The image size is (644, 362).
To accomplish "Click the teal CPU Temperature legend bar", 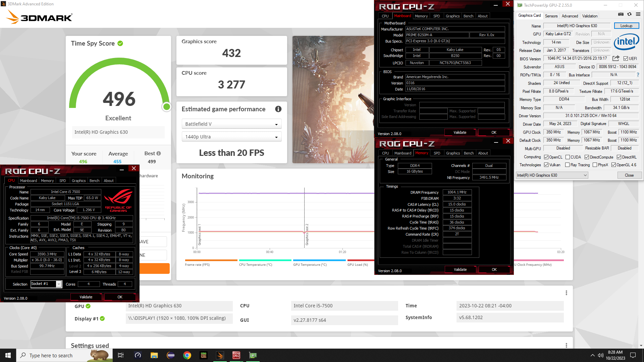I will coord(265,260).
